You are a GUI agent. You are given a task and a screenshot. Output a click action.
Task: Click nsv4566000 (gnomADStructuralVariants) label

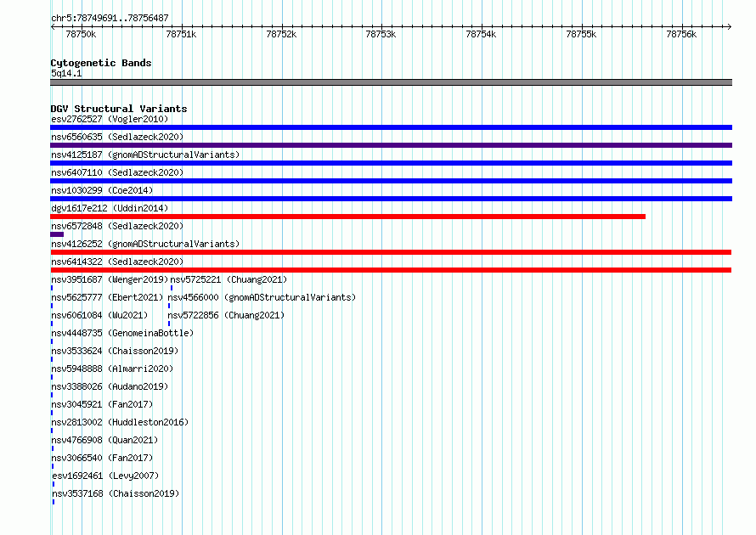point(262,297)
